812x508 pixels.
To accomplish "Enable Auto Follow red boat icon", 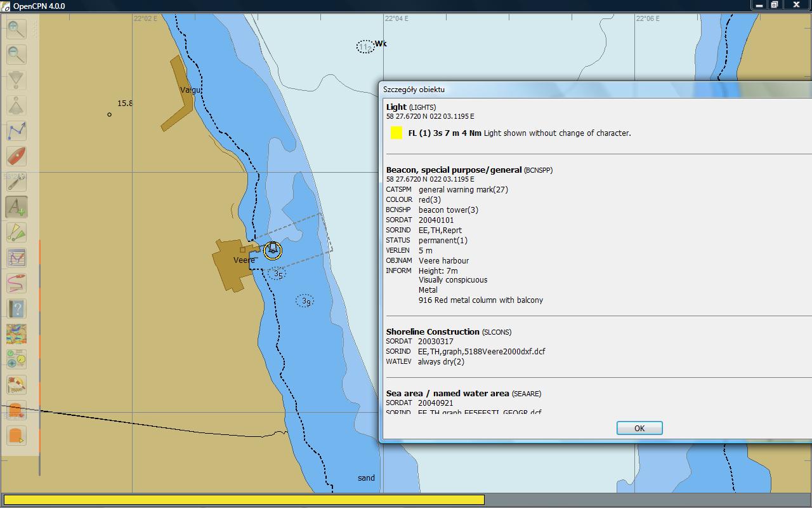I will (x=16, y=156).
